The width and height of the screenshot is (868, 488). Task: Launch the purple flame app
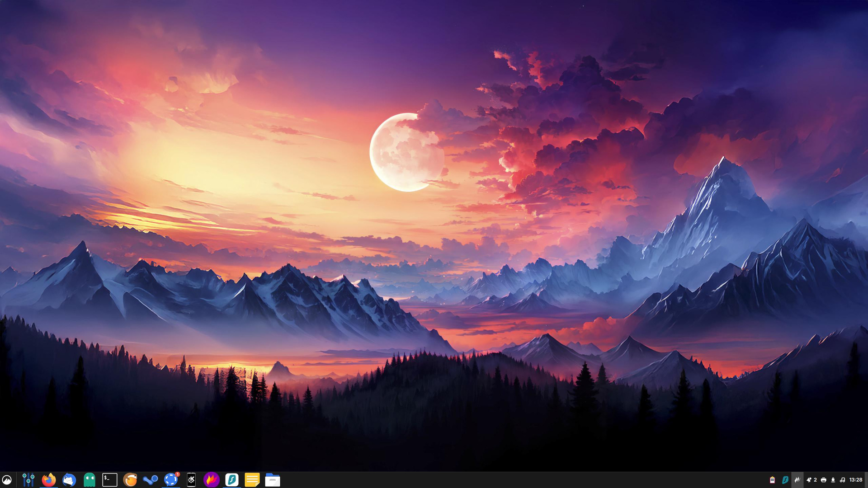coord(211,479)
